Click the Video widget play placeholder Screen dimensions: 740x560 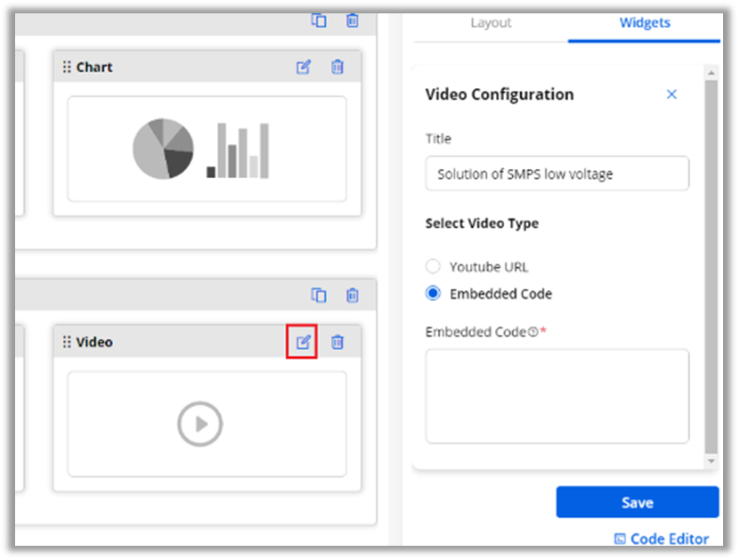[x=200, y=425]
